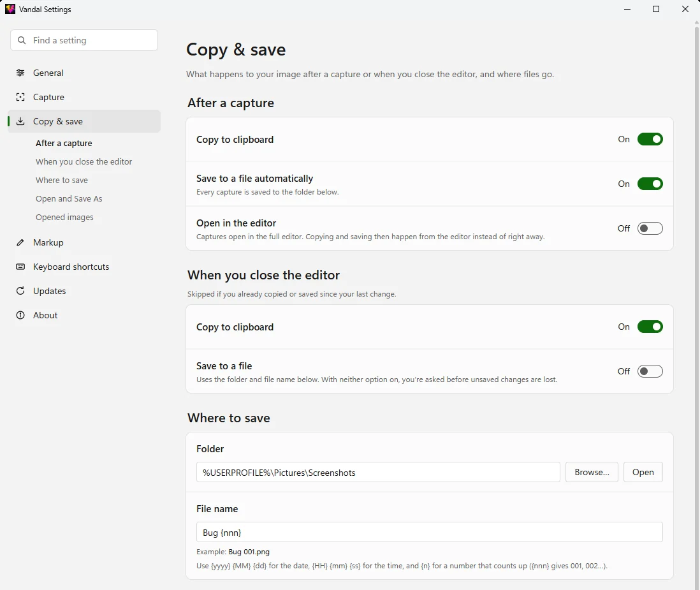Click the Find a setting search box
Viewport: 700px width, 590px height.
click(x=84, y=40)
